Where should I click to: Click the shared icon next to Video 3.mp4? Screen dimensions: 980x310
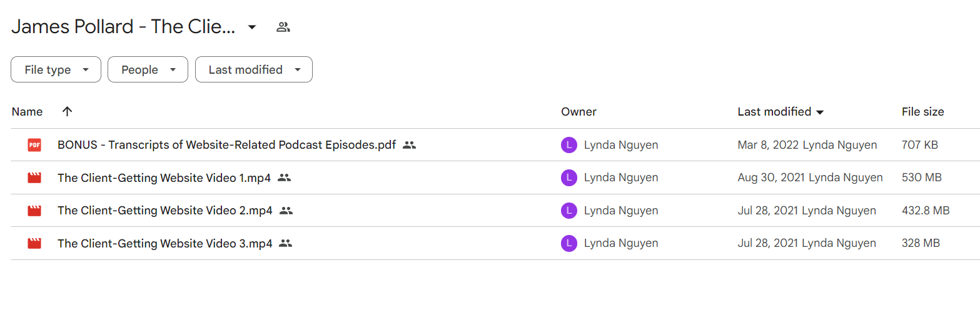point(286,243)
